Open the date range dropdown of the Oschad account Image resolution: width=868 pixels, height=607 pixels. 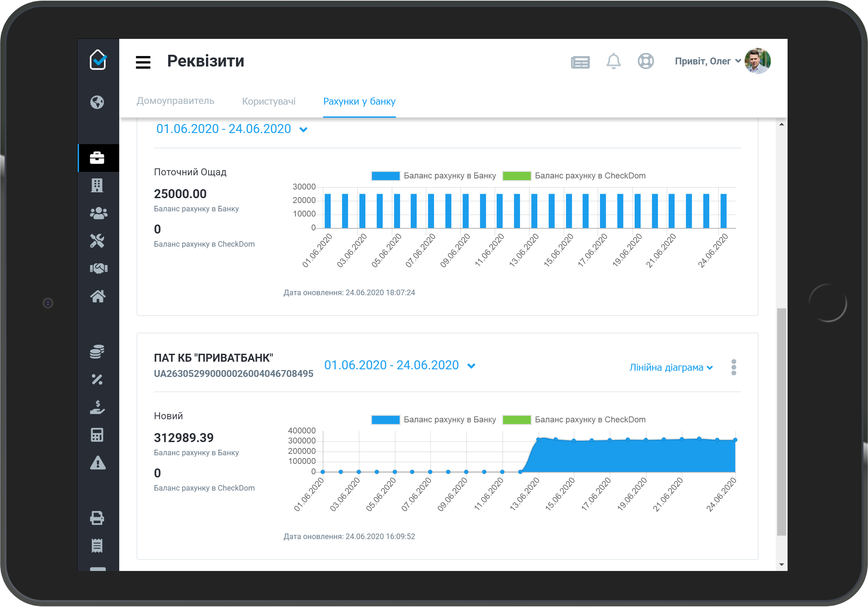click(x=232, y=129)
